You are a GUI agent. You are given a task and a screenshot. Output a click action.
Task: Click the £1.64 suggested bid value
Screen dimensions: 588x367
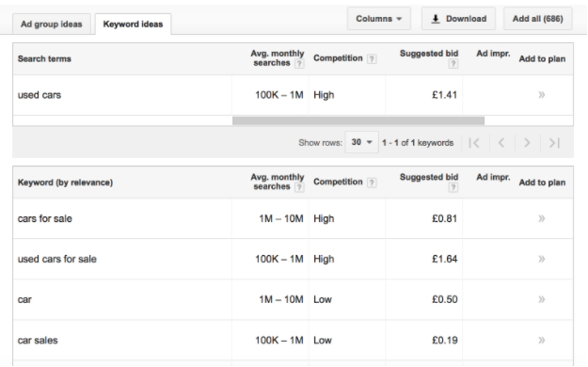point(444,259)
